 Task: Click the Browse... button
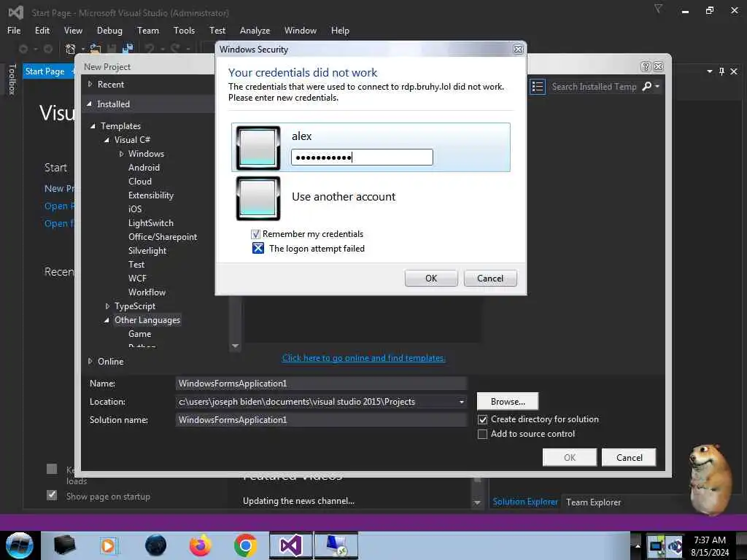point(508,402)
